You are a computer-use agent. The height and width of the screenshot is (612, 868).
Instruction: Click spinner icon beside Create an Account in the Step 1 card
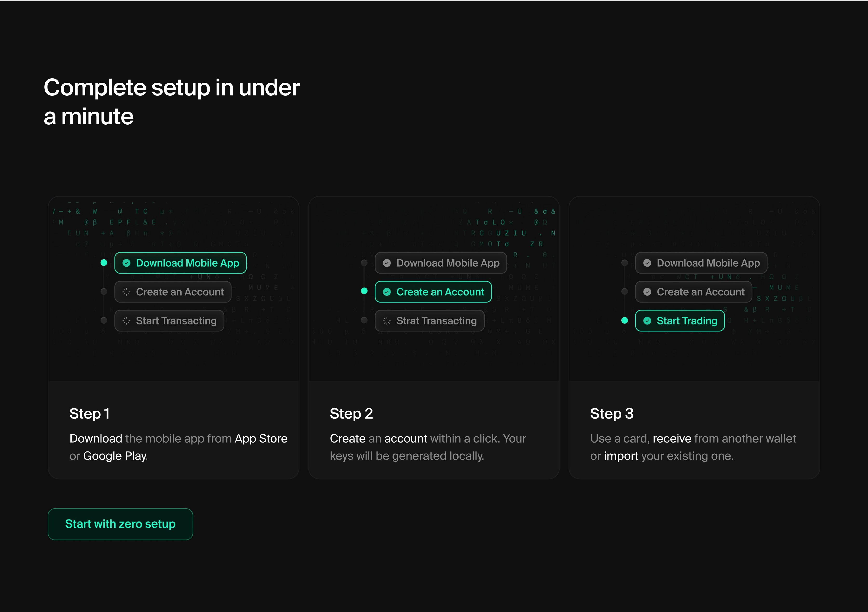click(127, 292)
